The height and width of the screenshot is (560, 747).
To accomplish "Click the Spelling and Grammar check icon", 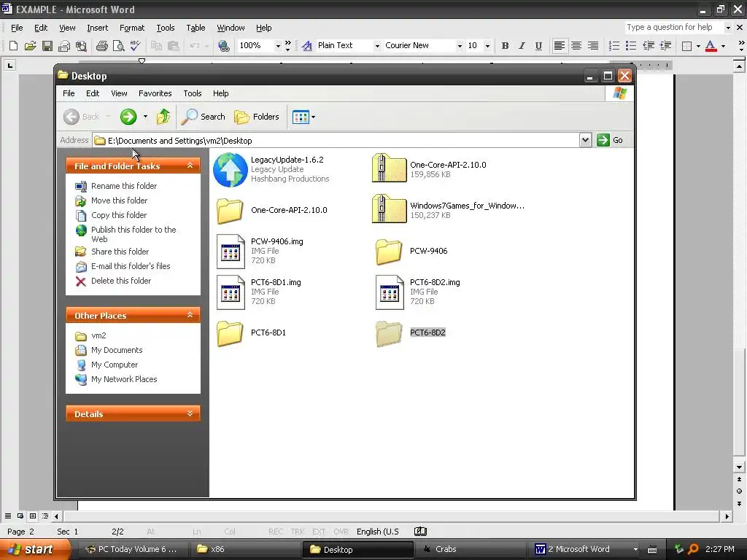I will coord(135,46).
